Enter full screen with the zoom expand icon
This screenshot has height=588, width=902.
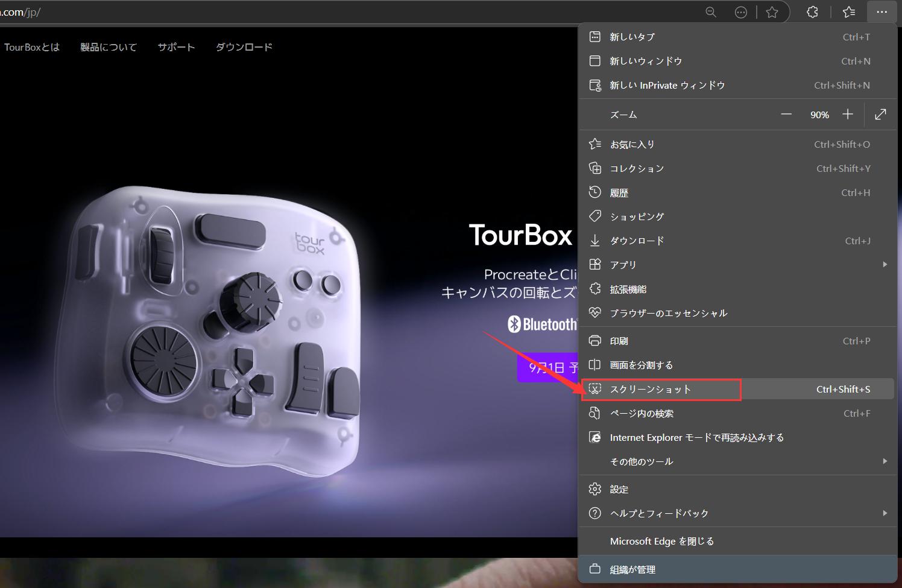880,114
